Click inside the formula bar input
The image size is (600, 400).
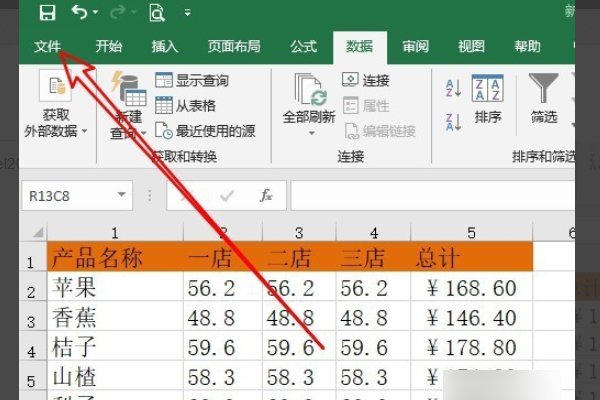(433, 196)
